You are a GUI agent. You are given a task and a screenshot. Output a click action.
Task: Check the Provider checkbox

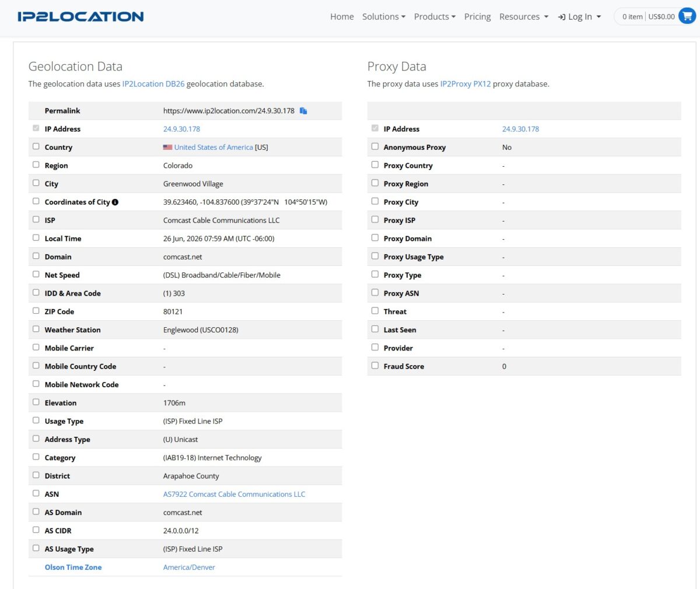[x=375, y=347]
